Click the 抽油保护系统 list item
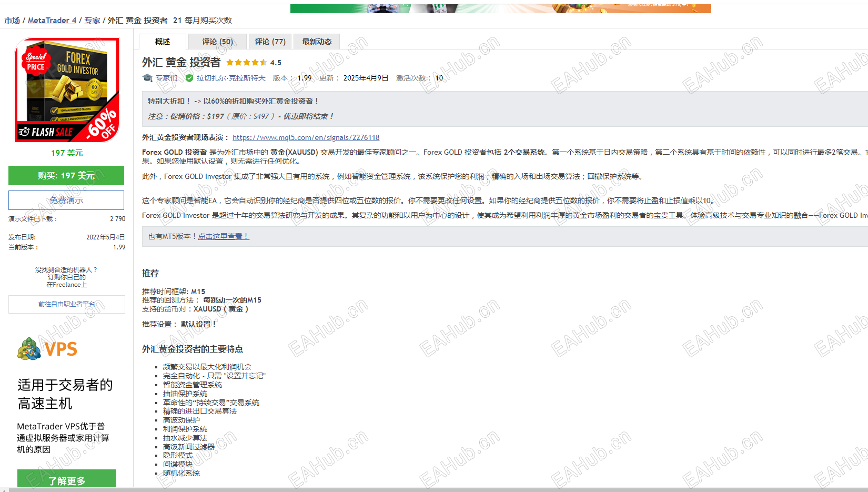This screenshot has height=492, width=868. pyautogui.click(x=185, y=394)
